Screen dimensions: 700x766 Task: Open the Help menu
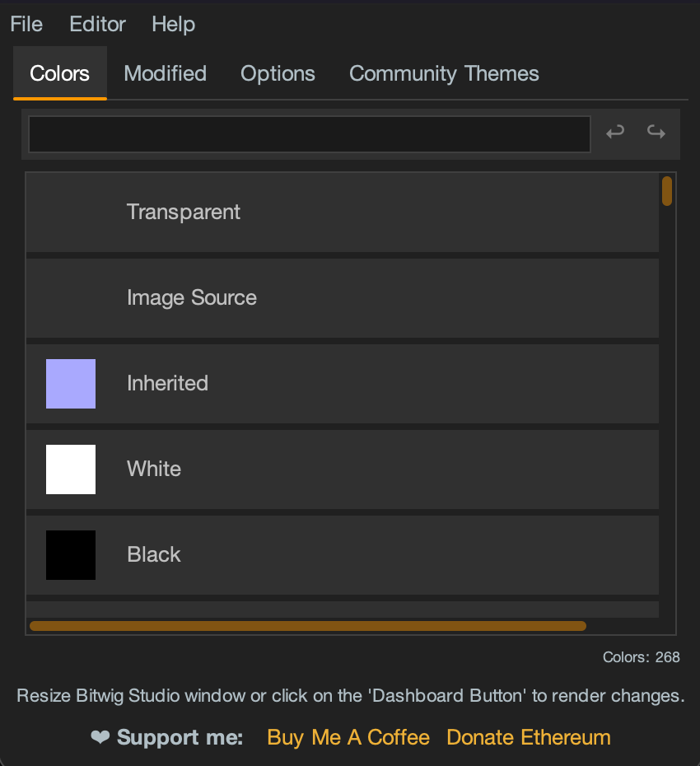(172, 24)
